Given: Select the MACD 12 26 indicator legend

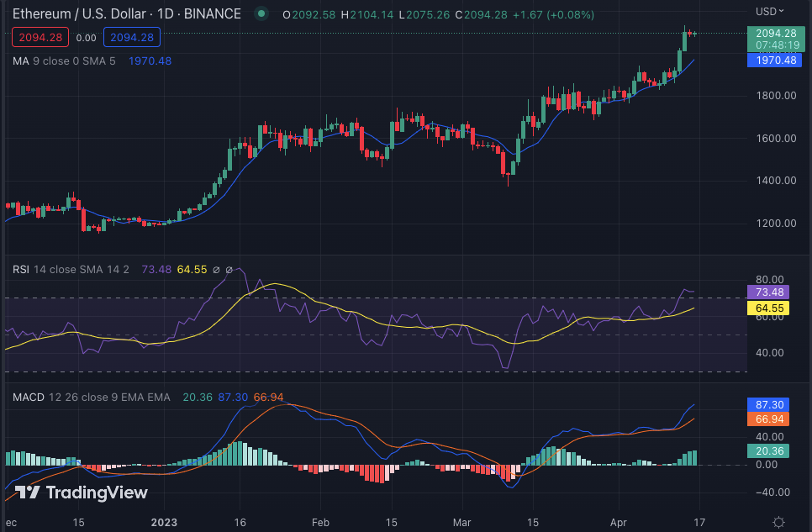Looking at the screenshot, I should pos(91,398).
